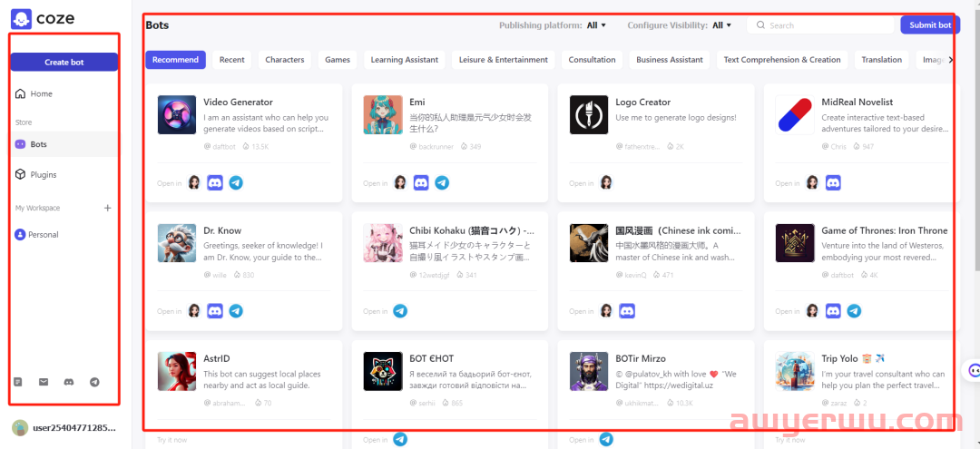
Task: Select the Business Assistant tab
Action: pos(670,60)
